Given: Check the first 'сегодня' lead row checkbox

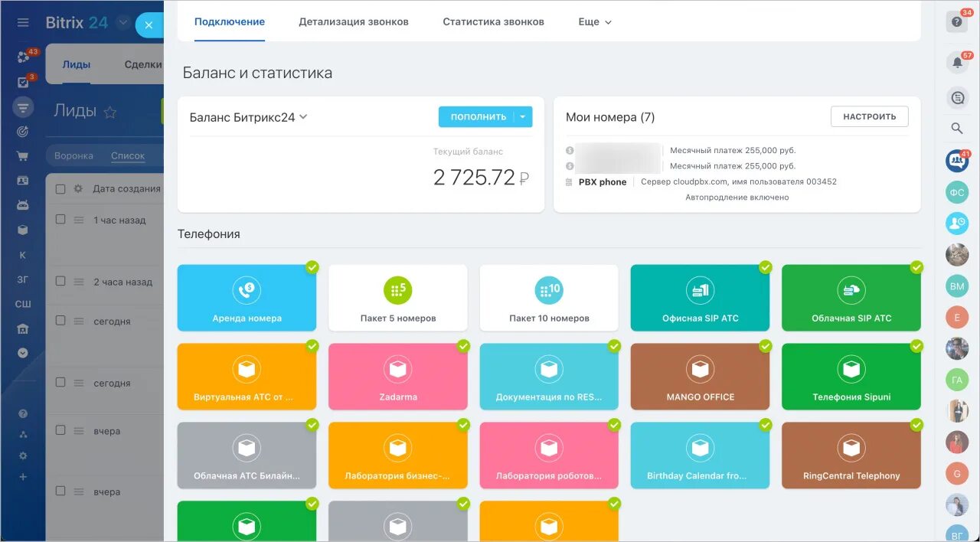Looking at the screenshot, I should click(x=60, y=321).
